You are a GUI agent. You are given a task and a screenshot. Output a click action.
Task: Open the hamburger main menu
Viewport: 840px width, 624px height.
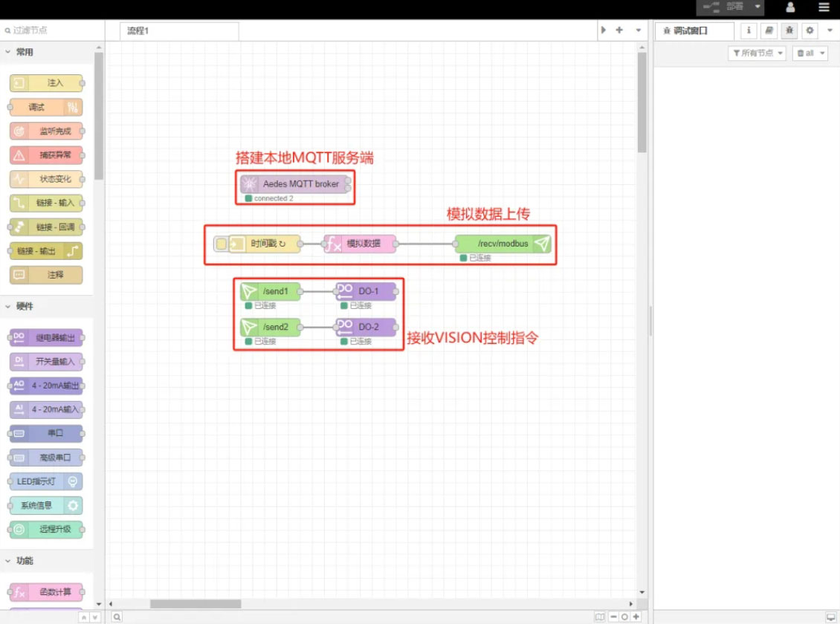coord(824,7)
